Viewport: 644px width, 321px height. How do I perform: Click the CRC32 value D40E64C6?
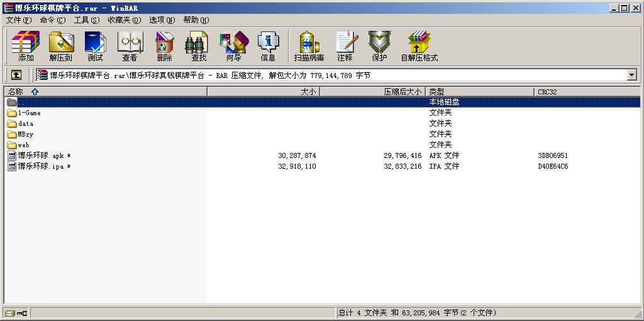pos(553,166)
